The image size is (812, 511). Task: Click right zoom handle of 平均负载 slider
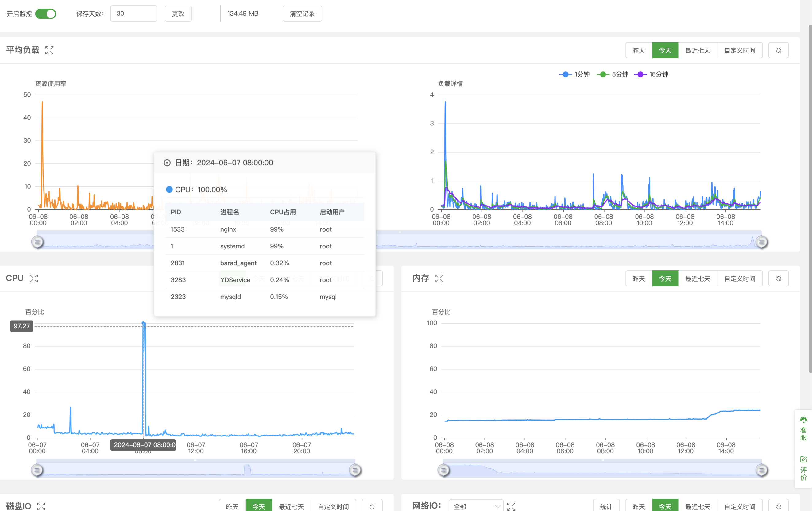point(761,242)
